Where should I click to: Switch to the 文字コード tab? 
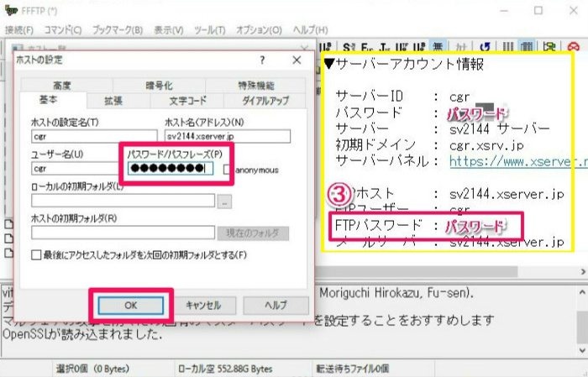click(x=187, y=101)
